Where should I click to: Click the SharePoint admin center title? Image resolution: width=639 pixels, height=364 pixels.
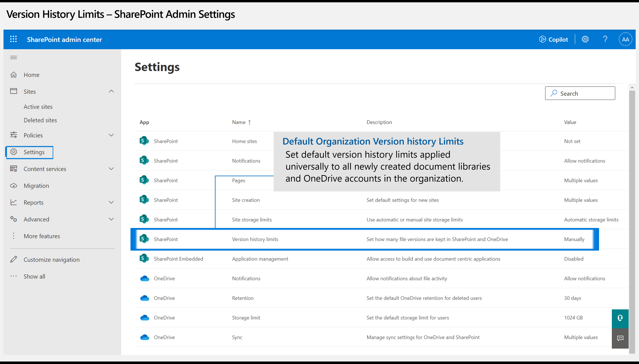[x=64, y=40]
